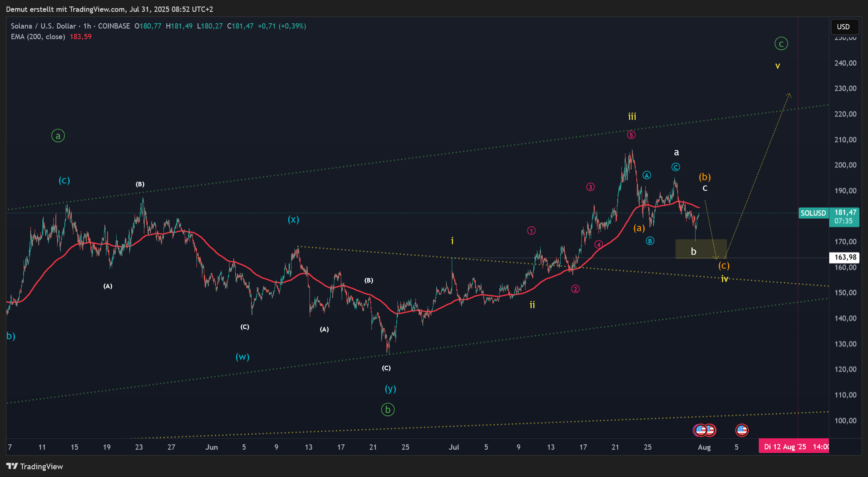868x477 pixels.
Task: Click the TradingView logo at bottom left
Action: [35, 466]
